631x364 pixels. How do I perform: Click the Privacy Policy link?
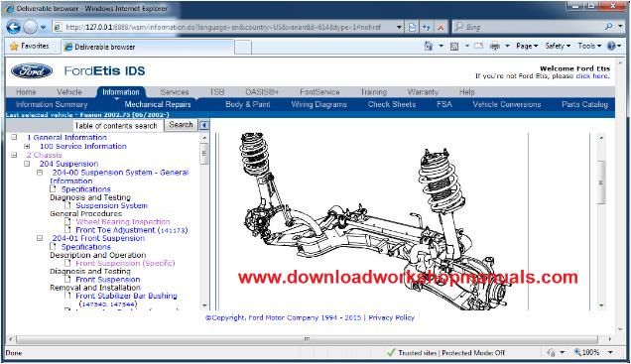pyautogui.click(x=391, y=317)
